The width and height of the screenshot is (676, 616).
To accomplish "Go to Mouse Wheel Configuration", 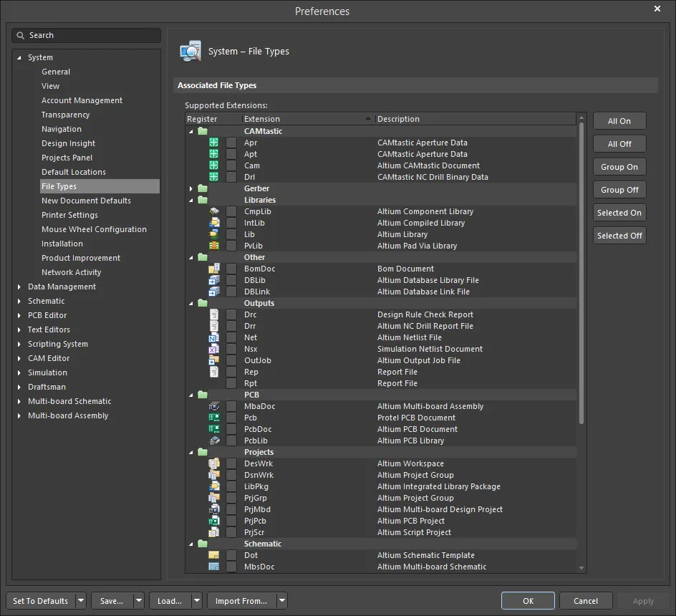I will pos(94,229).
